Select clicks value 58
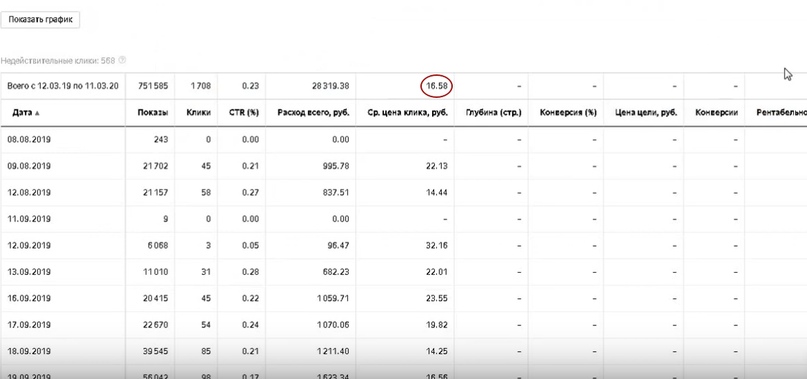The height and width of the screenshot is (379, 807). (206, 193)
